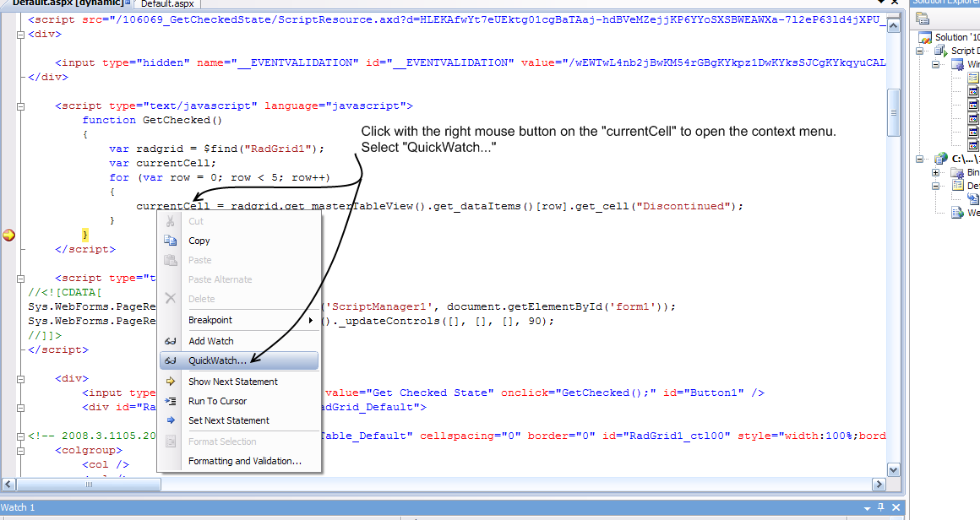Image resolution: width=980 pixels, height=520 pixels.
Task: Click the X Delete icon in the context menu
Action: [170, 298]
